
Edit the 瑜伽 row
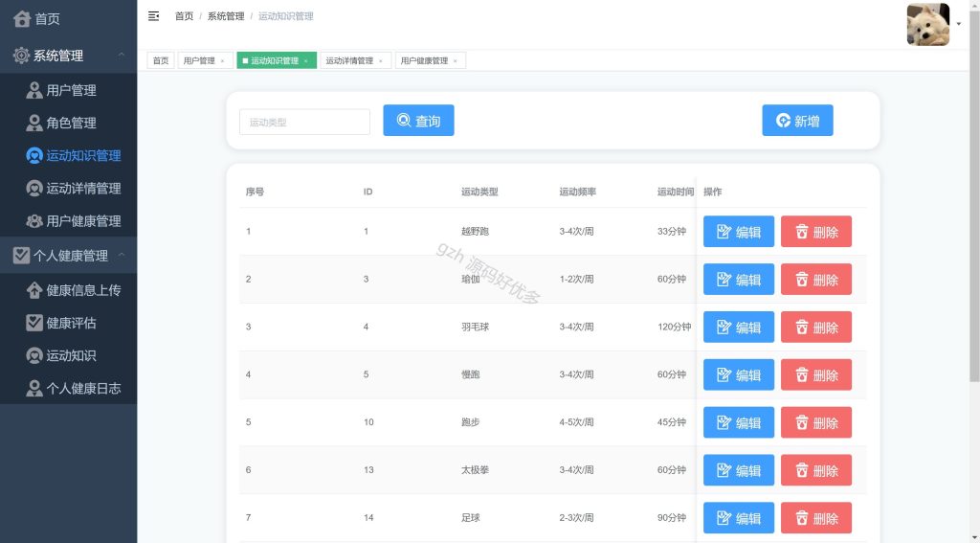coord(739,279)
